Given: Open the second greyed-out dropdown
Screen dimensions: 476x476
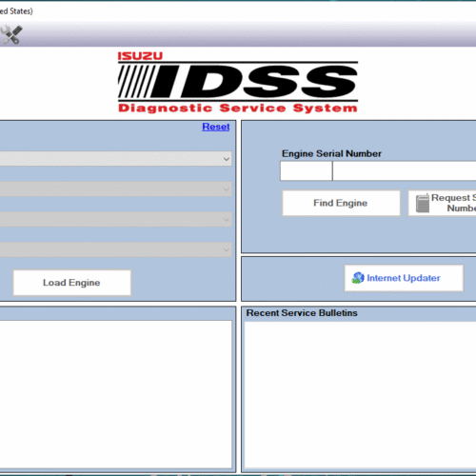Looking at the screenshot, I should click(x=115, y=189).
